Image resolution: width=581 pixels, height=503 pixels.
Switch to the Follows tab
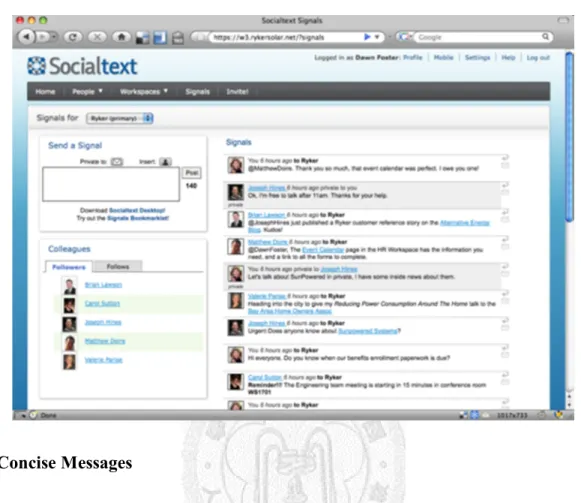pyautogui.click(x=118, y=267)
